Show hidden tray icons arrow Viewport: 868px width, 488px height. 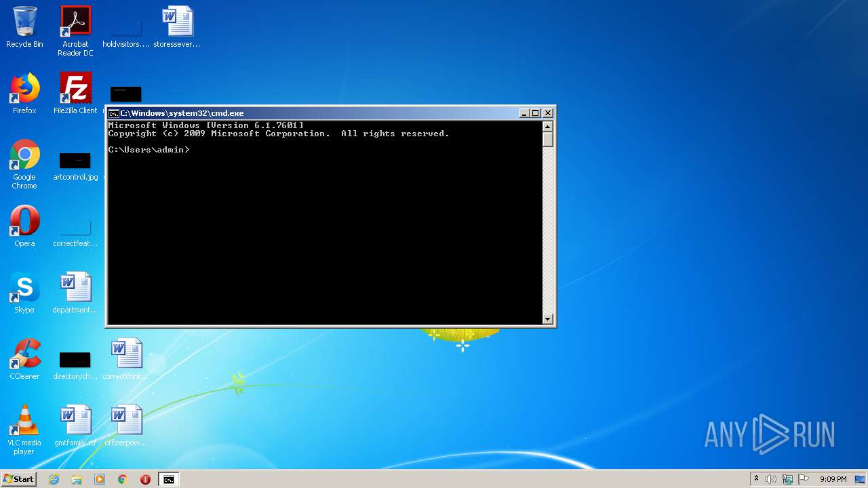point(756,479)
